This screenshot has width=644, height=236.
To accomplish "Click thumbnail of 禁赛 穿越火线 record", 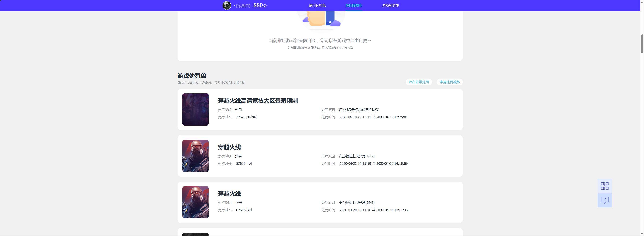I will 196,156.
